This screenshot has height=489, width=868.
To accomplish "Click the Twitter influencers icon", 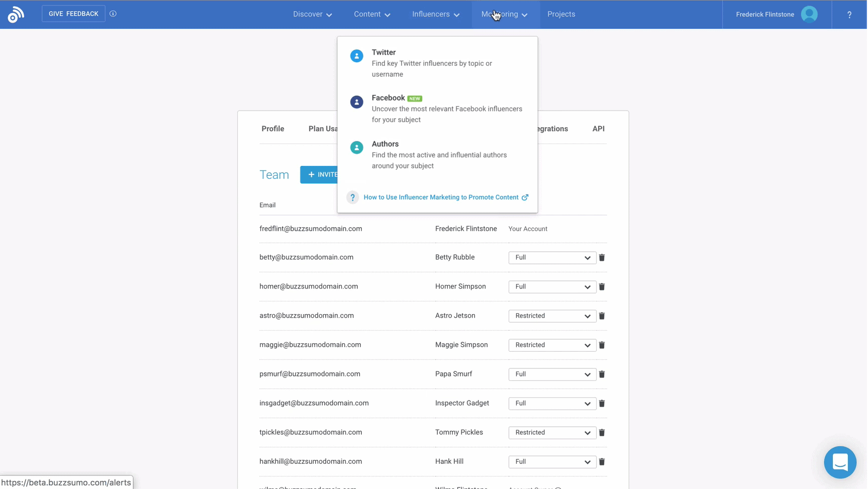I will pyautogui.click(x=357, y=56).
